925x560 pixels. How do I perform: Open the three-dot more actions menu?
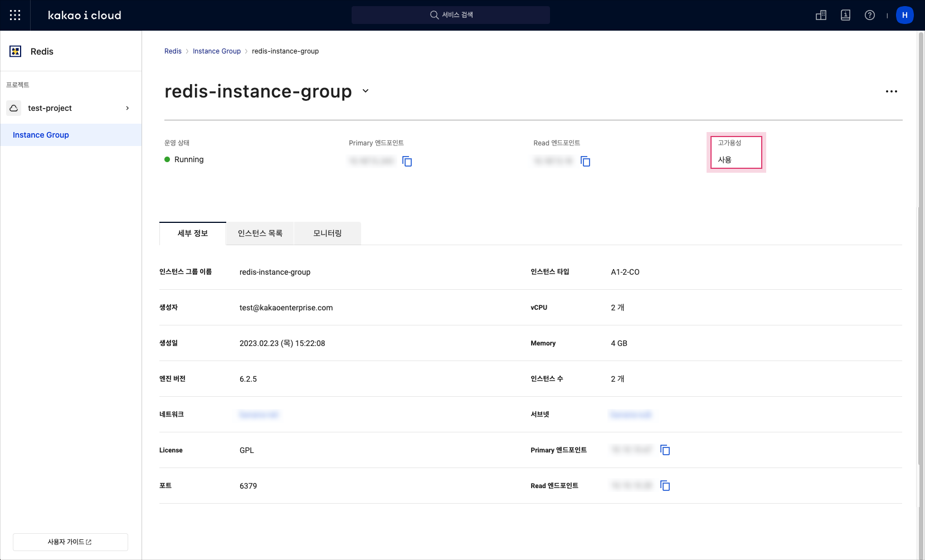click(x=892, y=91)
